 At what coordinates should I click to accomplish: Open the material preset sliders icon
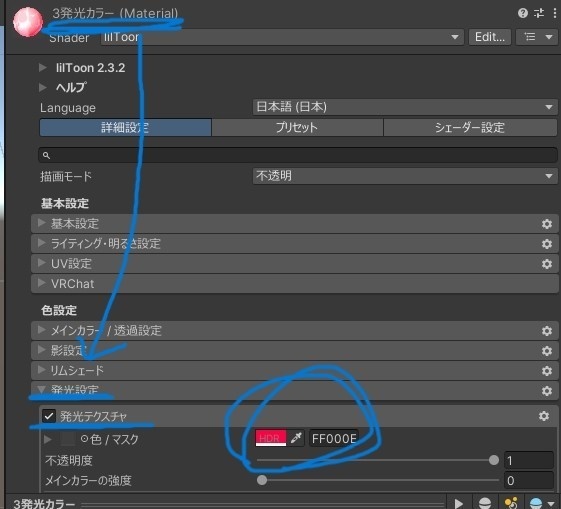coord(539,13)
